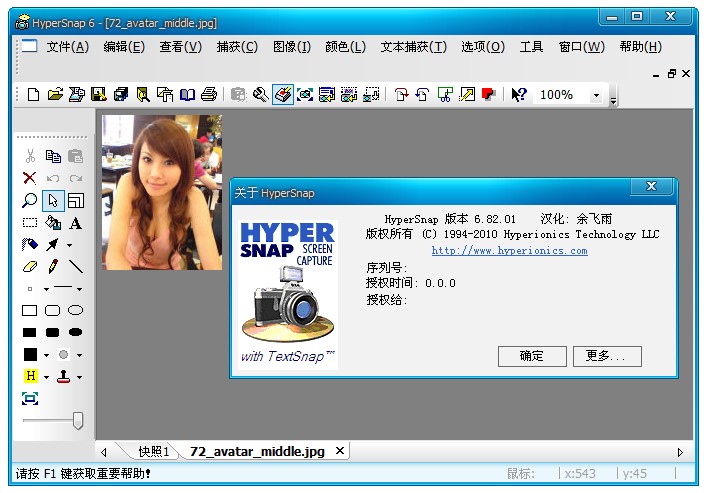Pick the Pencil drawing tool
The width and height of the screenshot is (704, 493).
[53, 267]
